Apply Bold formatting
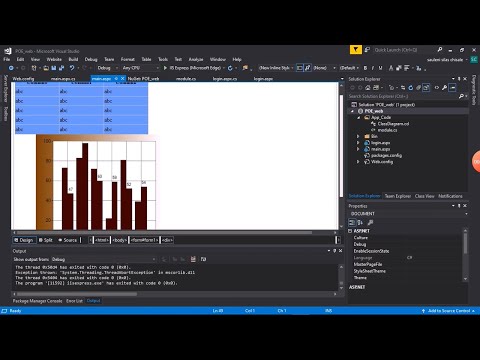This screenshot has width=480, height=360. tap(365, 68)
